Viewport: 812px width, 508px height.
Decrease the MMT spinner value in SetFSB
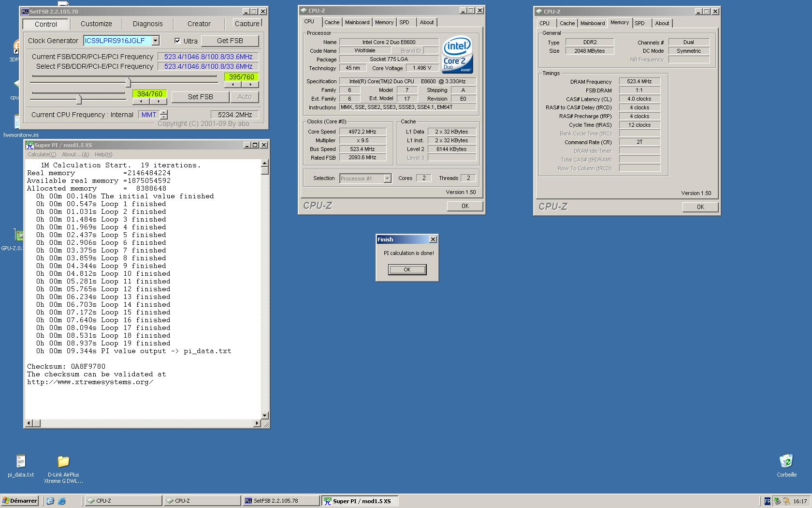pyautogui.click(x=164, y=117)
